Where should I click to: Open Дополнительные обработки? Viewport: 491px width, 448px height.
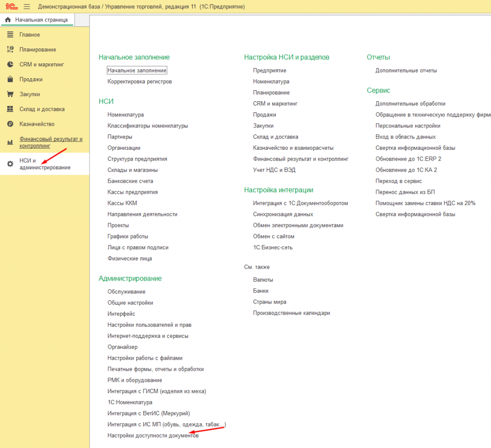pos(410,104)
